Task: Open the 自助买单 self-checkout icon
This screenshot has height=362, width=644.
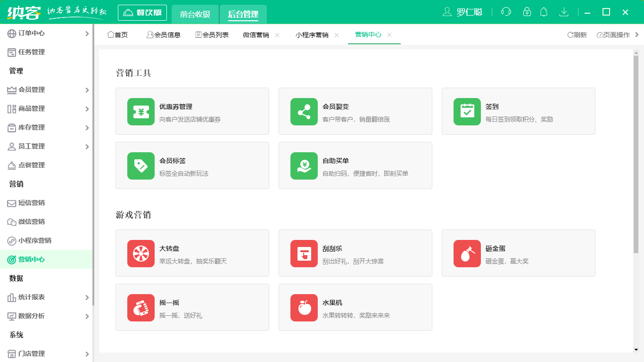Action: 304,165
